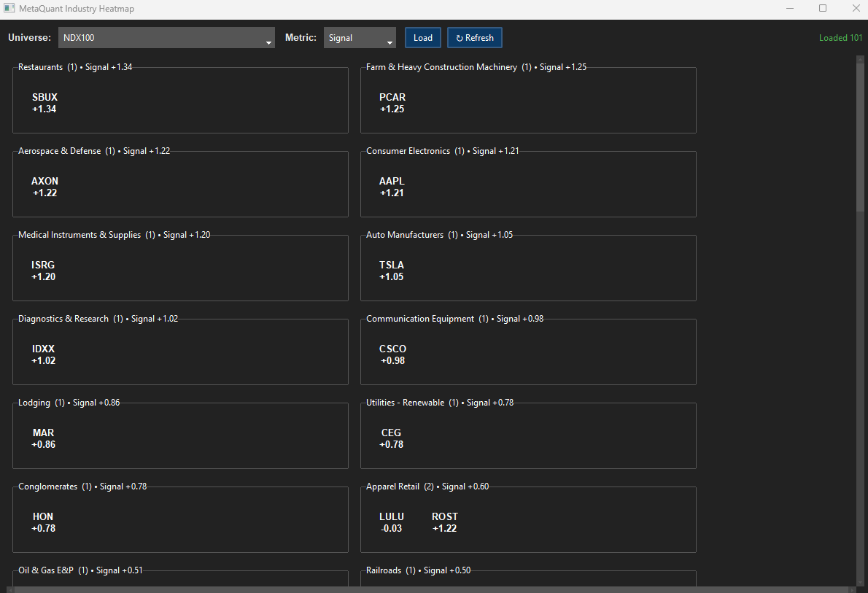Viewport: 868px width, 593px height.
Task: Click the Refresh button
Action: (474, 38)
